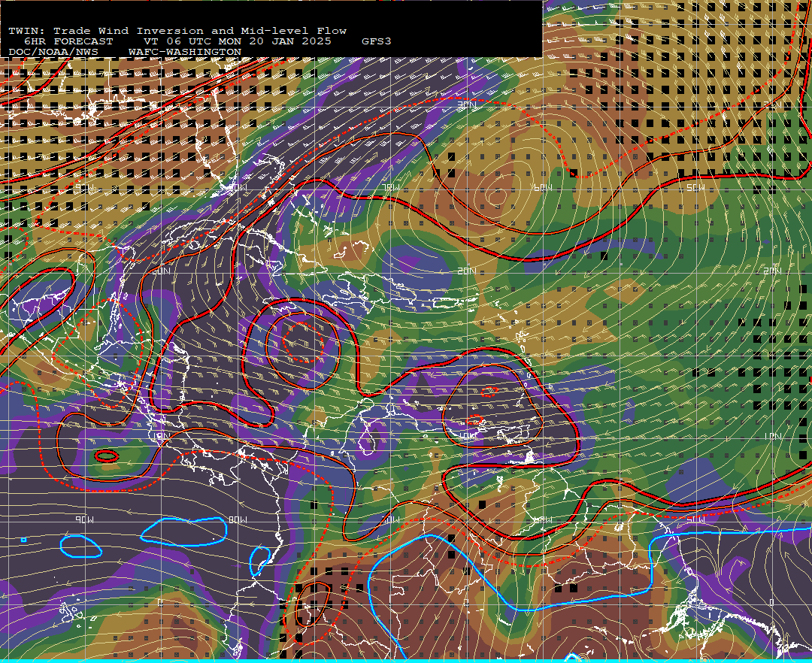Click the "90W" label below the 10N line
The height and width of the screenshot is (663, 812).
[86, 519]
